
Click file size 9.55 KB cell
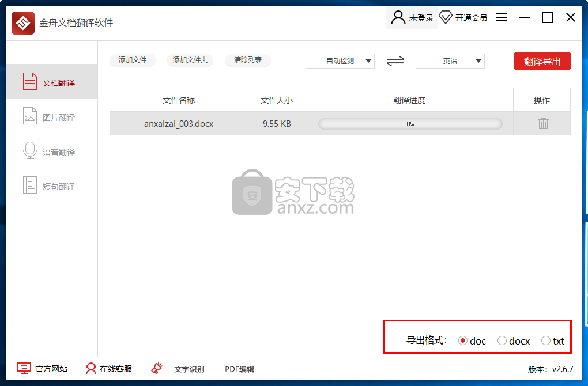[x=277, y=124]
